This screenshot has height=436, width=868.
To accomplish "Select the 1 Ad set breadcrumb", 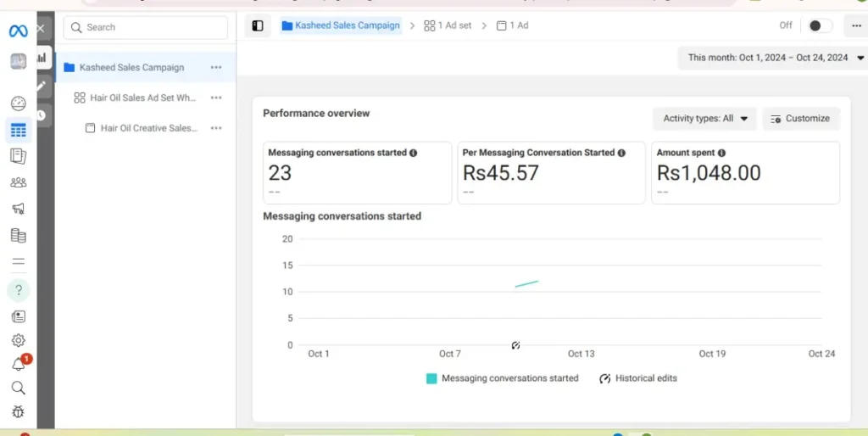I will [448, 25].
